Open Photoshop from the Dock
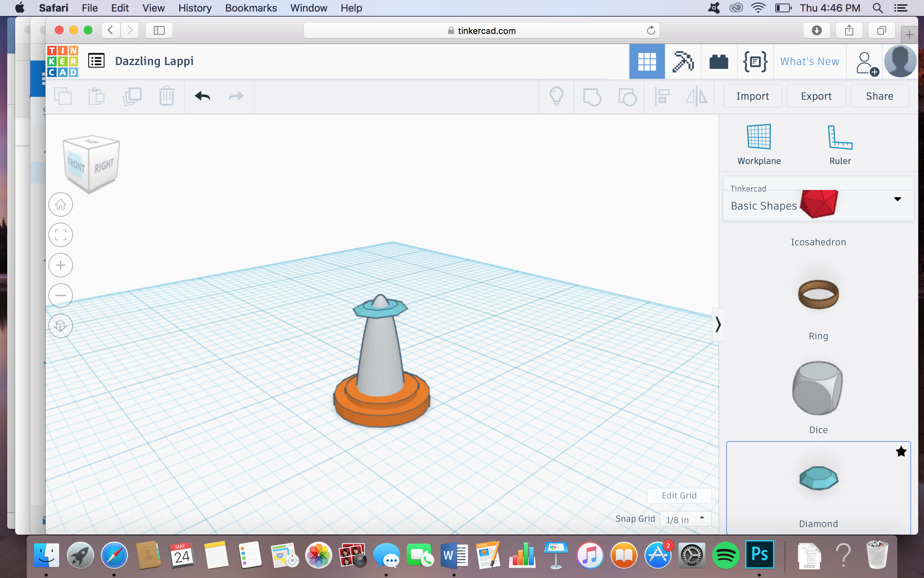 (759, 554)
